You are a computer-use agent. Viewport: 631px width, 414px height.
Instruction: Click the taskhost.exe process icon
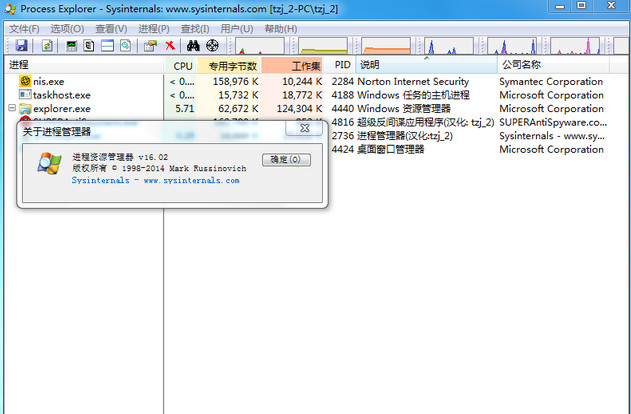coord(25,95)
